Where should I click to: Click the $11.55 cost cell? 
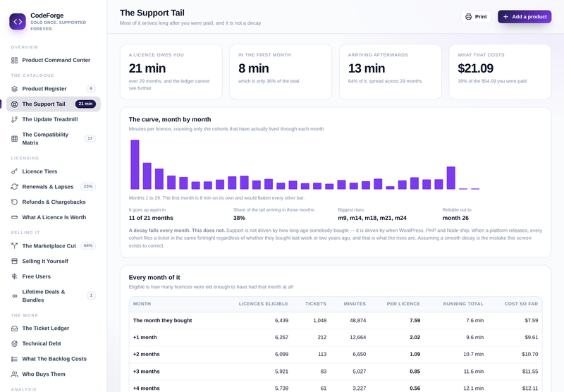tap(530, 372)
